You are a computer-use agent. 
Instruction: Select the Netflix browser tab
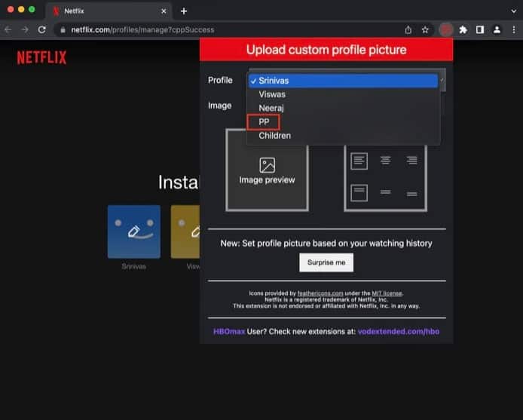(109, 11)
